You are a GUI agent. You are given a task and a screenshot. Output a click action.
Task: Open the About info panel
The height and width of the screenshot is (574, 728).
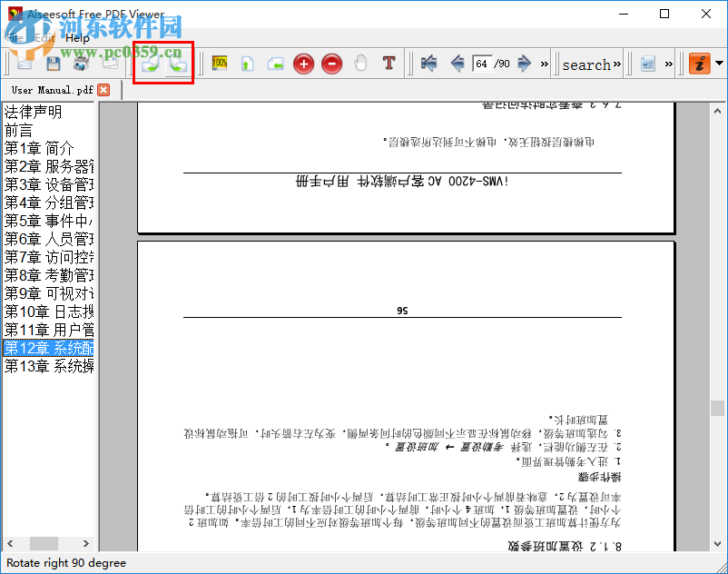(x=700, y=64)
